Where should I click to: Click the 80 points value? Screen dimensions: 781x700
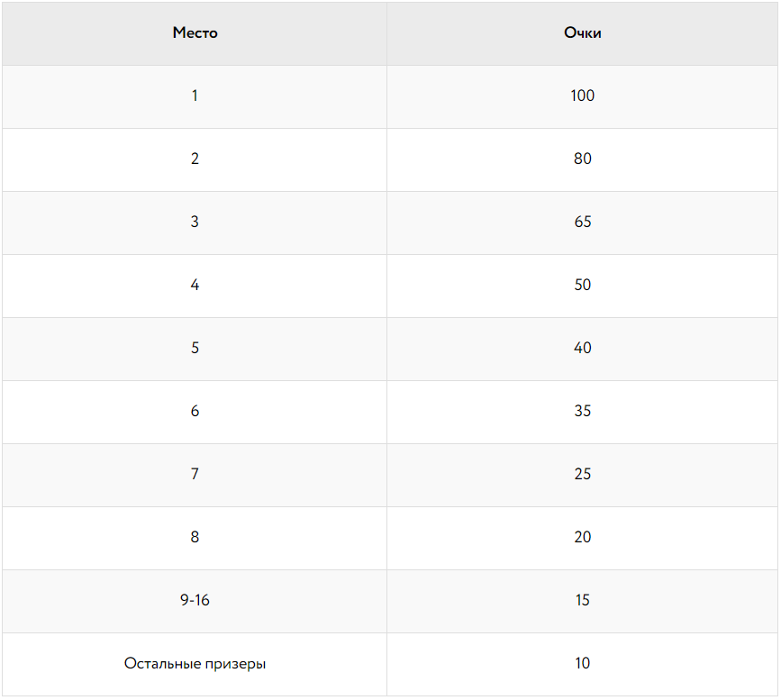(582, 159)
